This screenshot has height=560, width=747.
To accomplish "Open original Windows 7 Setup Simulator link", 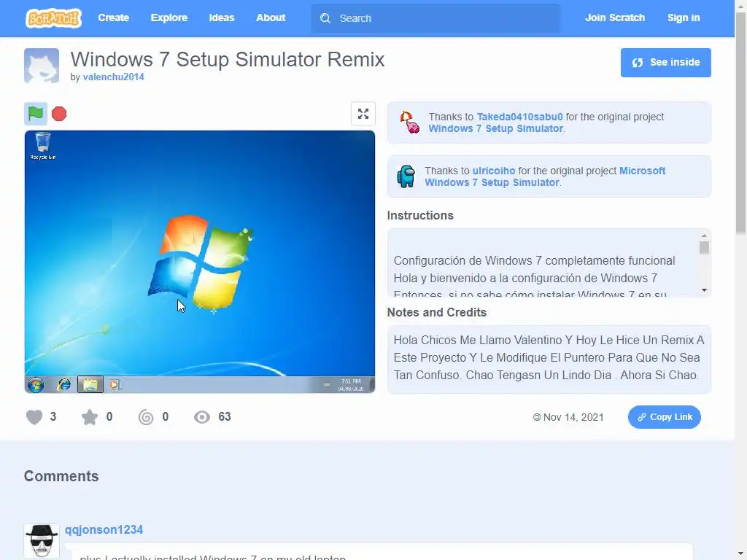I will [x=495, y=128].
